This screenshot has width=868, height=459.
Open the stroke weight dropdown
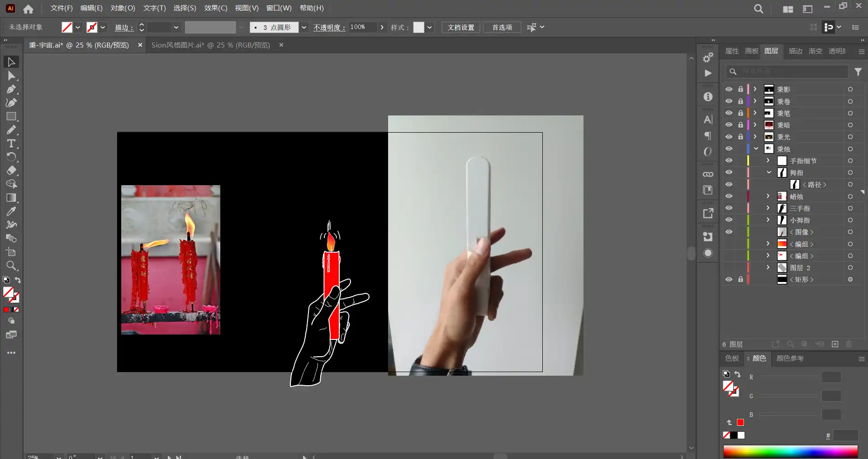(x=176, y=28)
